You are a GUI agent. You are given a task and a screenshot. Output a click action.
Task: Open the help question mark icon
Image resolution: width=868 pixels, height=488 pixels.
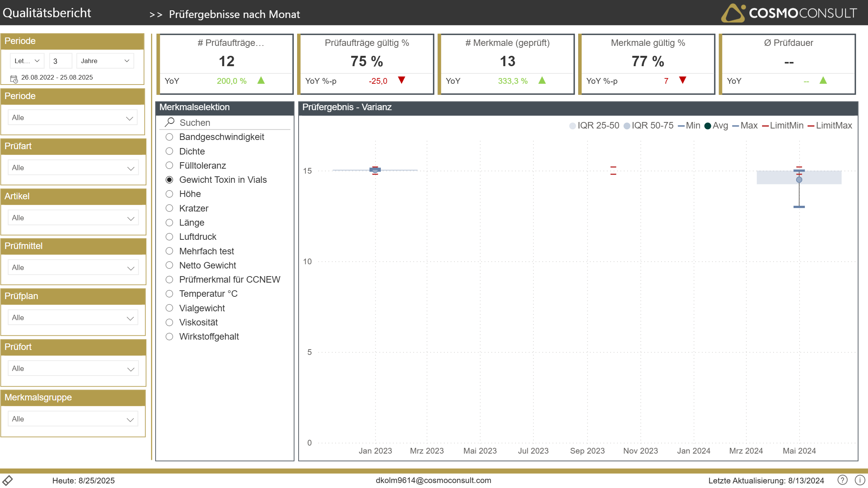(x=842, y=480)
